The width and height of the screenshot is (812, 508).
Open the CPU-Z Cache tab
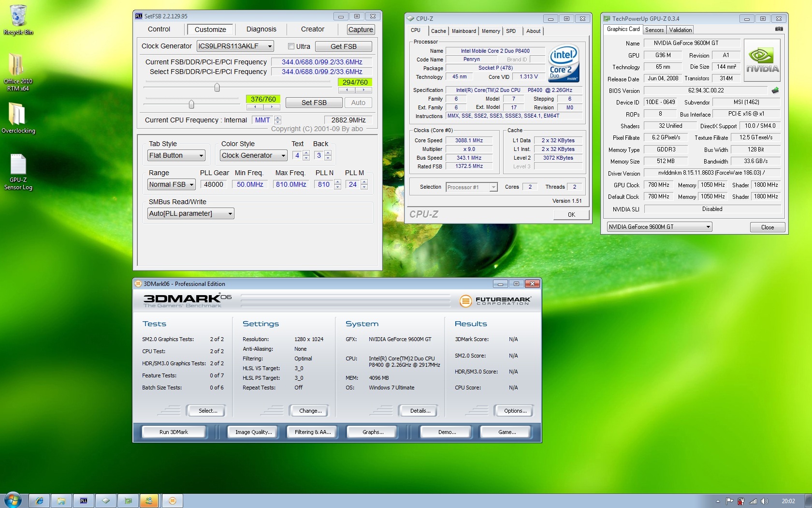[438, 31]
